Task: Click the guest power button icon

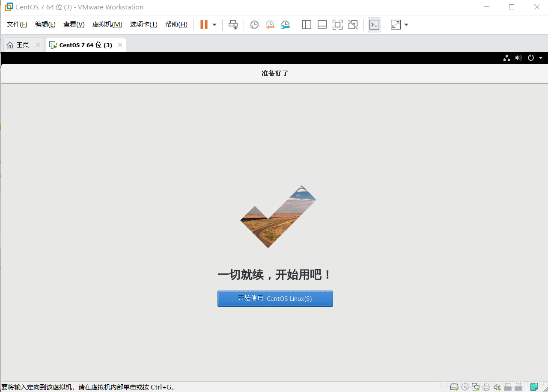Action: coord(531,58)
